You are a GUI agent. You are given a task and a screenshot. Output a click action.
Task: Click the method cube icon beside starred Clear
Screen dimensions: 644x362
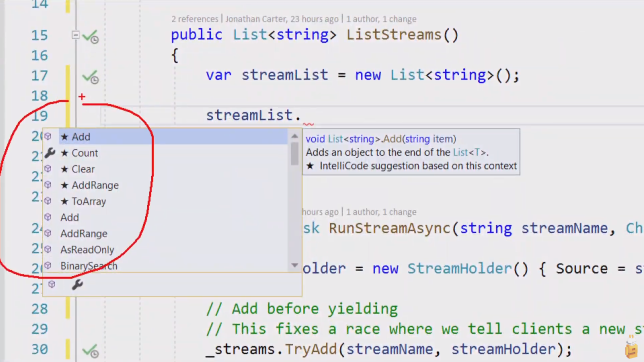(48, 169)
